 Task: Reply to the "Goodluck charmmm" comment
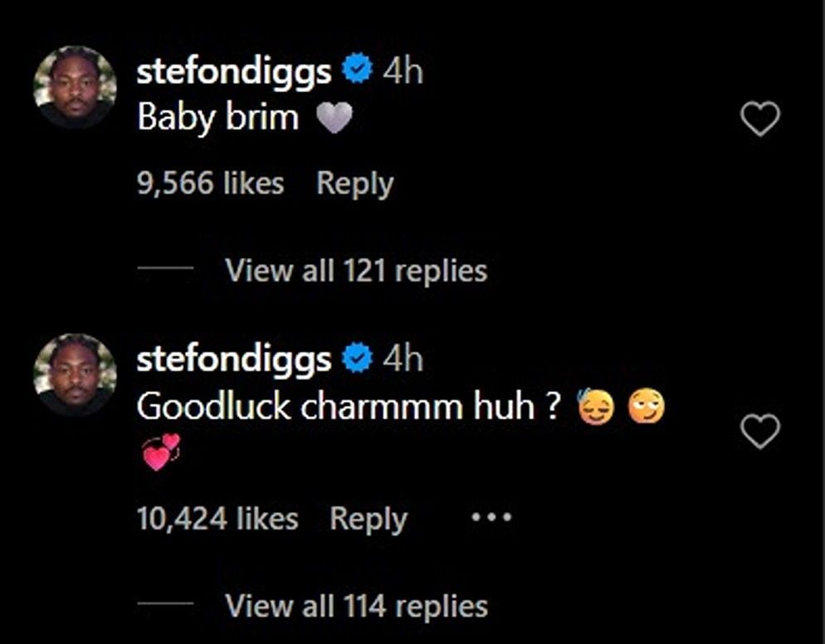[369, 517]
